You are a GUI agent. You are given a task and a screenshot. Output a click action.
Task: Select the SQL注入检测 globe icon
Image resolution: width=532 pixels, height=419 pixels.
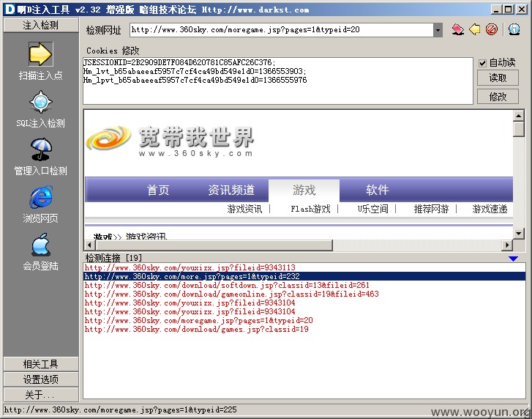(41, 102)
